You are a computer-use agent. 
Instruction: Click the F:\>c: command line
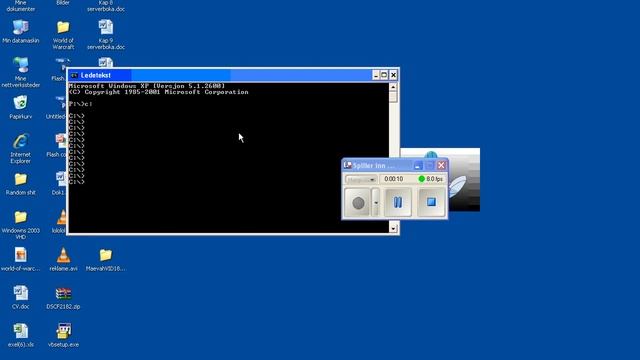(80, 104)
